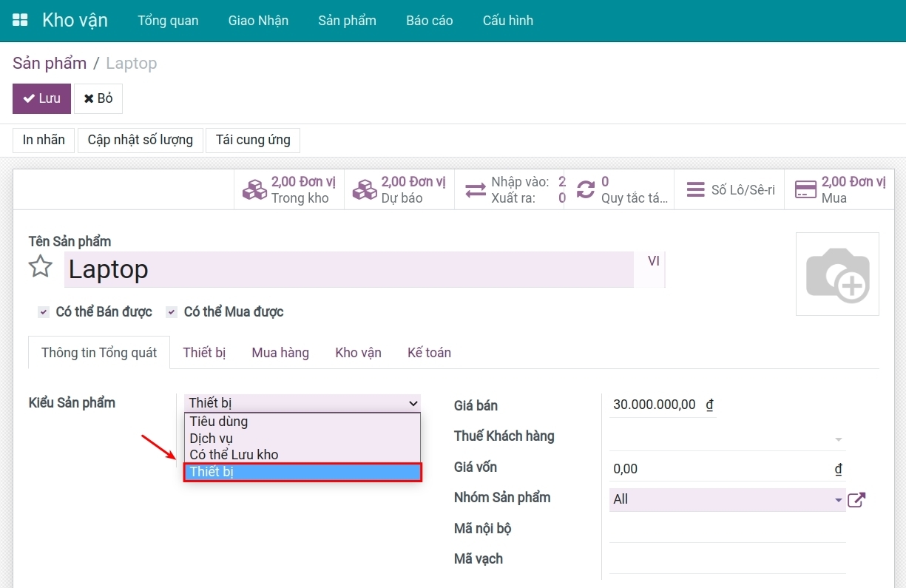Click into the Mã vạch input field

coord(727,560)
